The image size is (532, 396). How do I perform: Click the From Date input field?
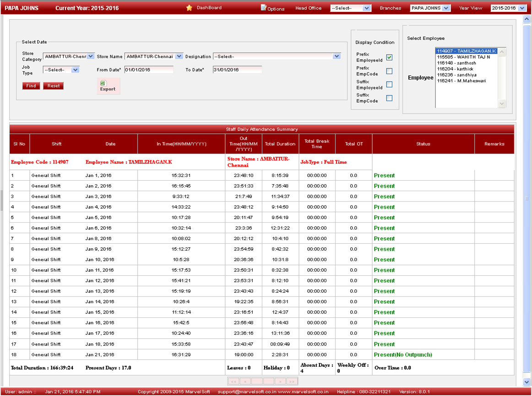148,70
